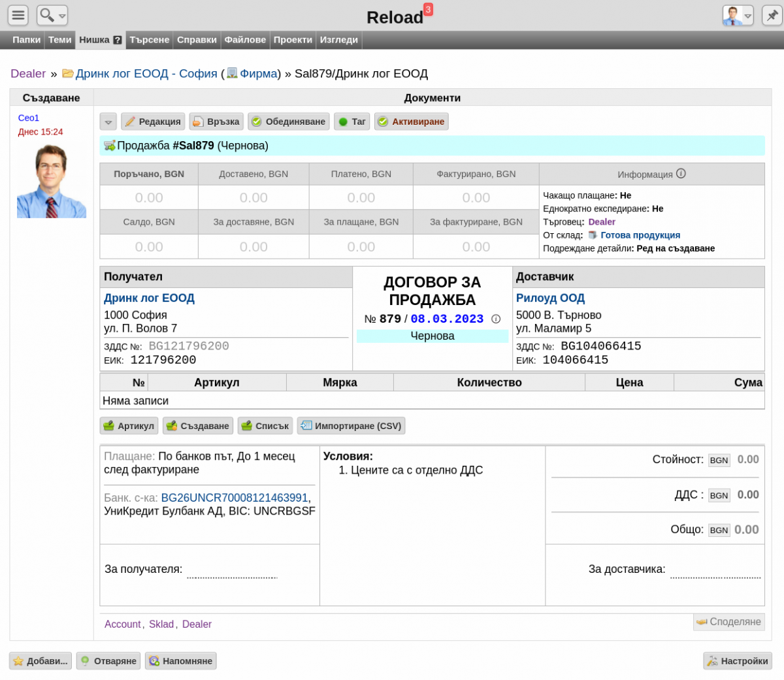
Task: Activate the document via Активиране
Action: (412, 121)
